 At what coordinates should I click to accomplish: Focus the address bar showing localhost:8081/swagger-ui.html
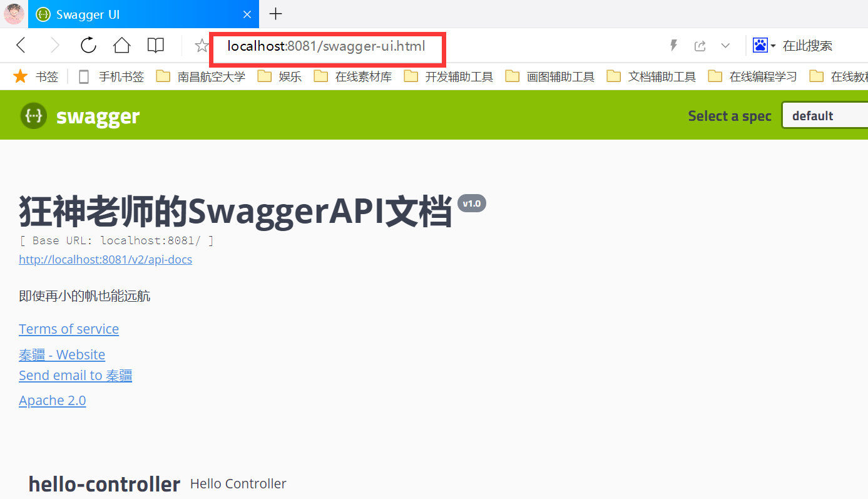pyautogui.click(x=326, y=46)
